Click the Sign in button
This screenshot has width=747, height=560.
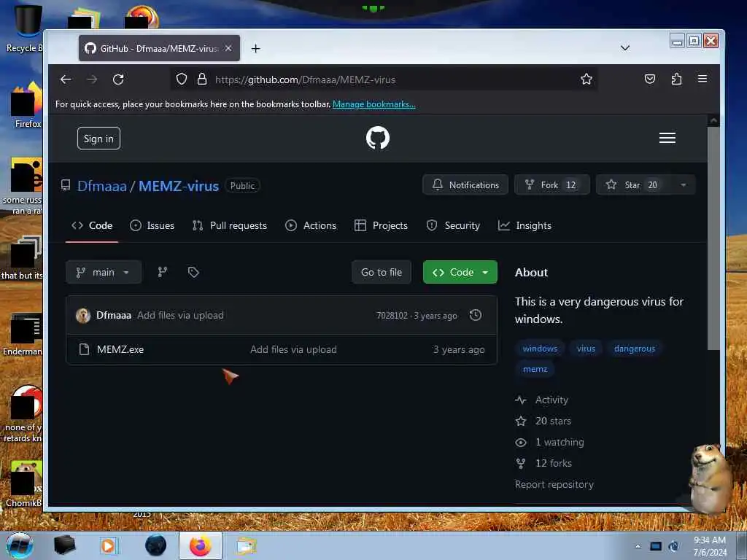point(98,139)
